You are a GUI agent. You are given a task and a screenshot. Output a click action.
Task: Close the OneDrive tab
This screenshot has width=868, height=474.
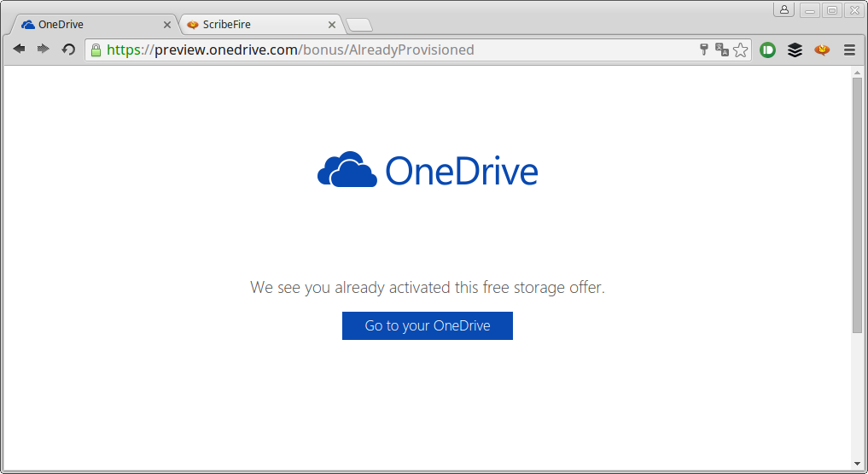click(166, 25)
